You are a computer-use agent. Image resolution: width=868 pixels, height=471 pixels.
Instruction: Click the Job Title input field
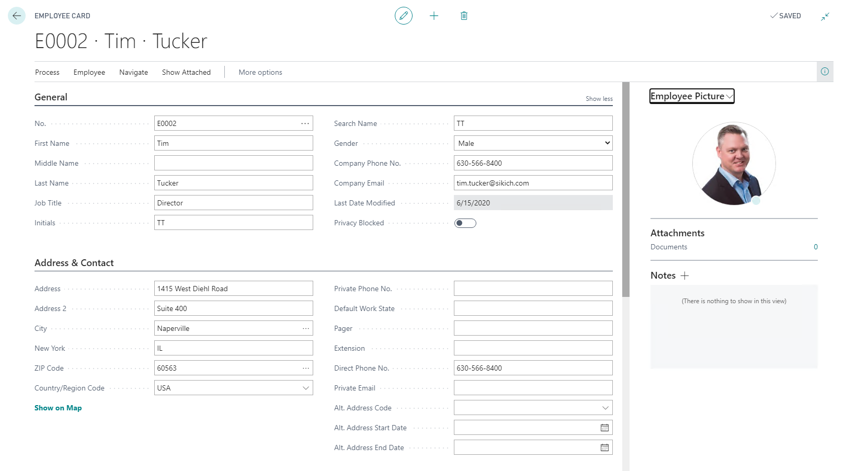tap(233, 203)
